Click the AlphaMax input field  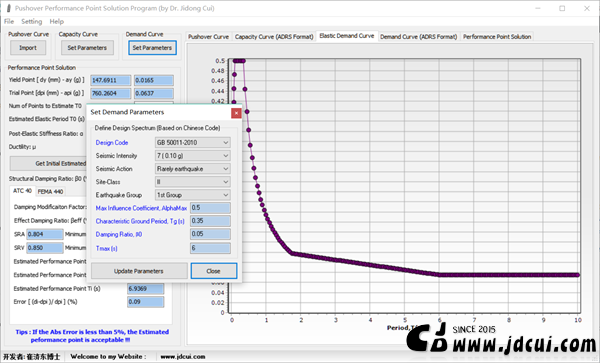click(x=210, y=208)
